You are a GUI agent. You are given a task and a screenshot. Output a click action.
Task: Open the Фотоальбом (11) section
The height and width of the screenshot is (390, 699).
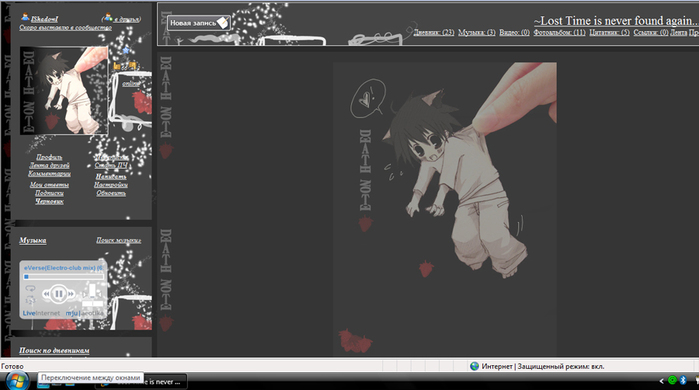coord(559,33)
